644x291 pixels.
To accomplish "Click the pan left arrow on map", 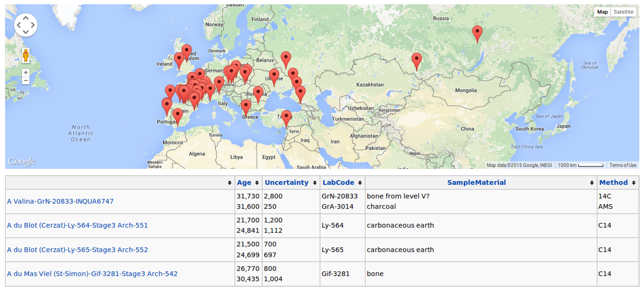I will [x=19, y=25].
